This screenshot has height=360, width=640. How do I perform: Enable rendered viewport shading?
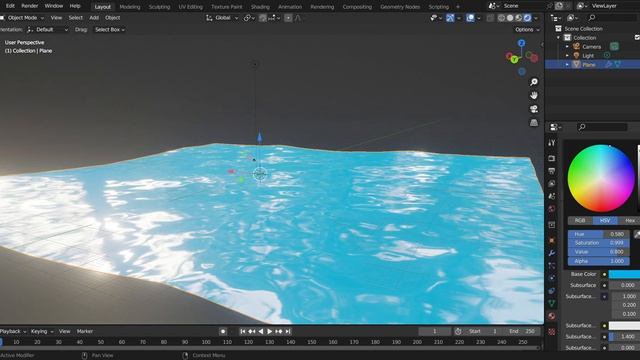[x=527, y=18]
